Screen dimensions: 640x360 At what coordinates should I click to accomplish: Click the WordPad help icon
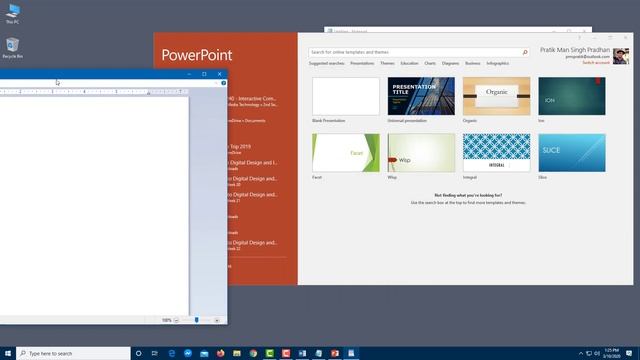224,83
